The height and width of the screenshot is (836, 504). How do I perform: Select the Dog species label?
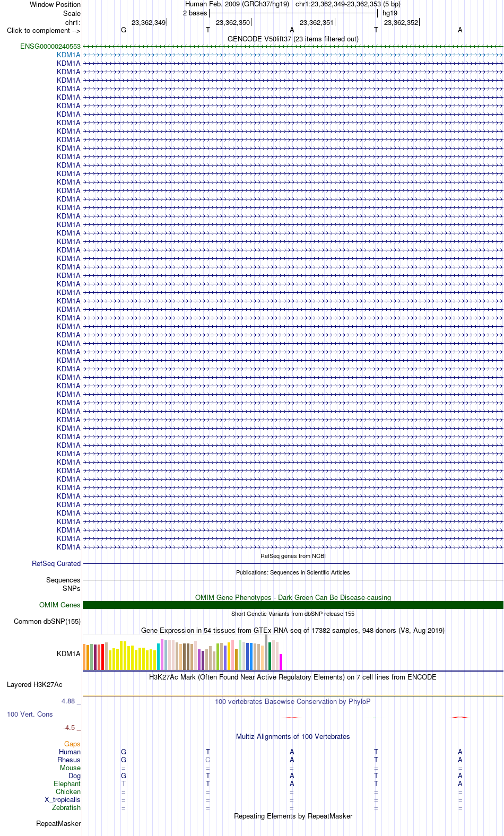(x=75, y=776)
